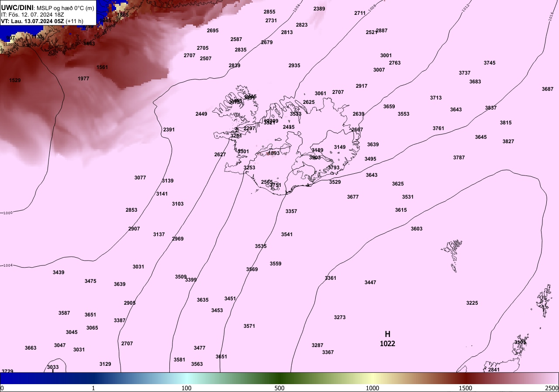Click the height value 2391
Screen dimensions: 559x392
[x=169, y=130]
